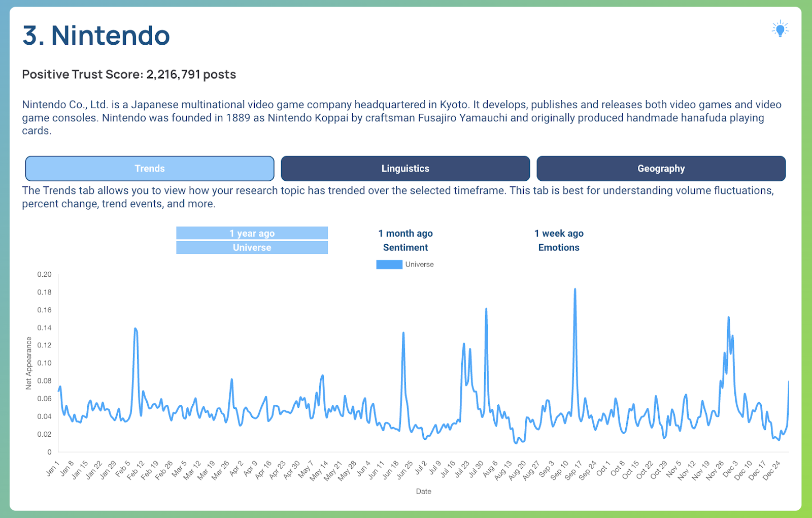The width and height of the screenshot is (812, 518).
Task: Open the Linguistics tab
Action: pyautogui.click(x=405, y=169)
